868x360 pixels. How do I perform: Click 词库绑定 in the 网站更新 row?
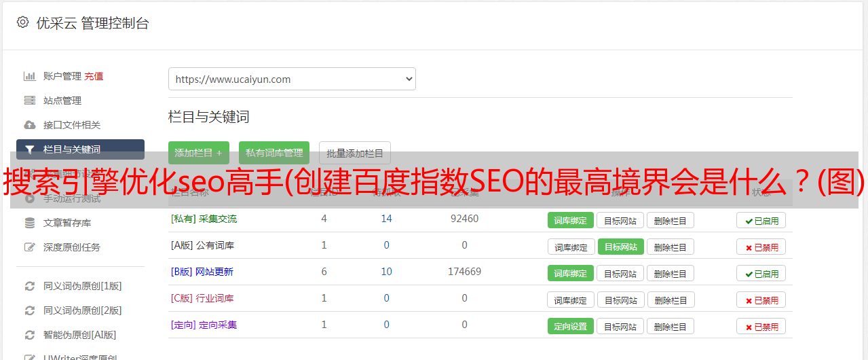pos(571,273)
